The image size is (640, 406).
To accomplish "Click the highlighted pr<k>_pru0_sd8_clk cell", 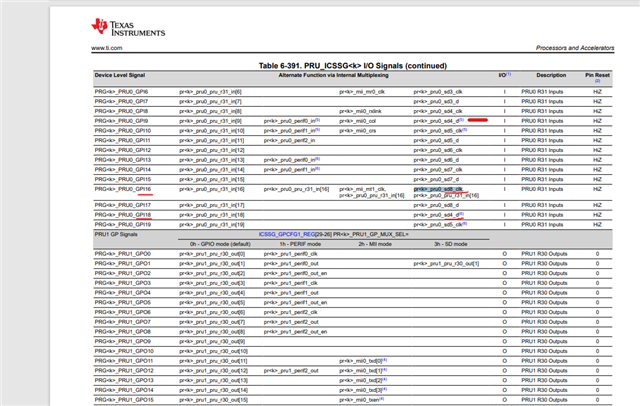I will pyautogui.click(x=438, y=189).
